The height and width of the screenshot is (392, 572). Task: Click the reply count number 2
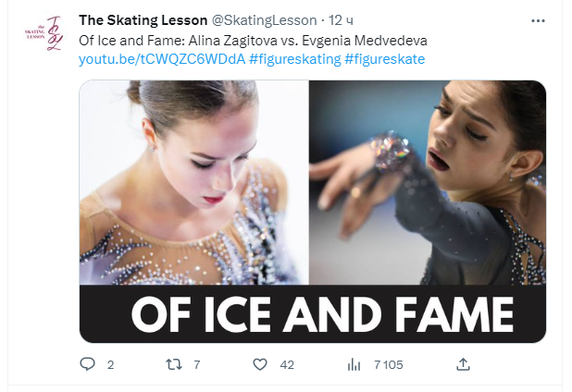(x=111, y=364)
